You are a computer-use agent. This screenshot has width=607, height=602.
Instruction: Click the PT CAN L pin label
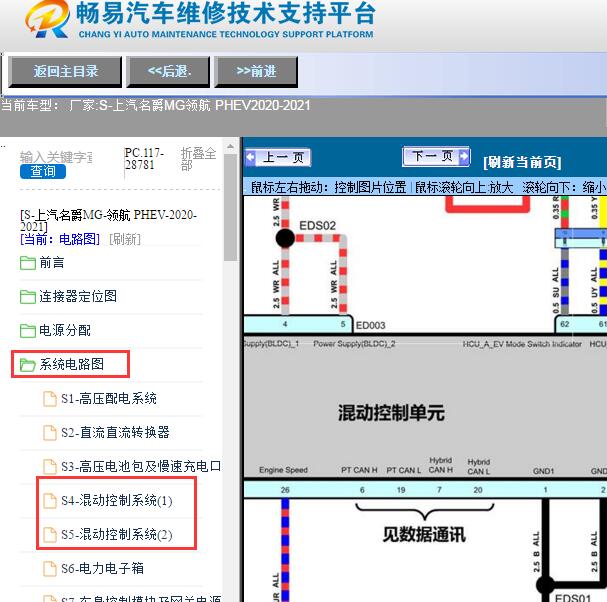pos(403,470)
